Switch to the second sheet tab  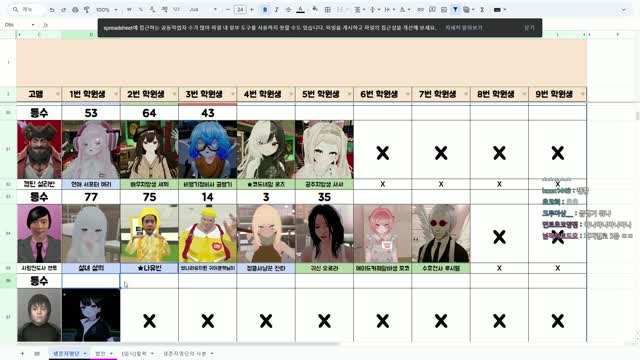[104, 353]
